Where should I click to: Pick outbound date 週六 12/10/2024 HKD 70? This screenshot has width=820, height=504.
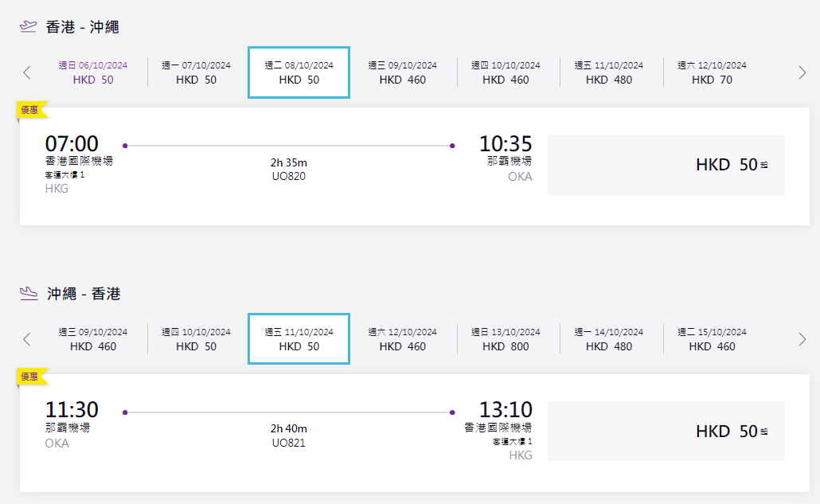click(712, 72)
